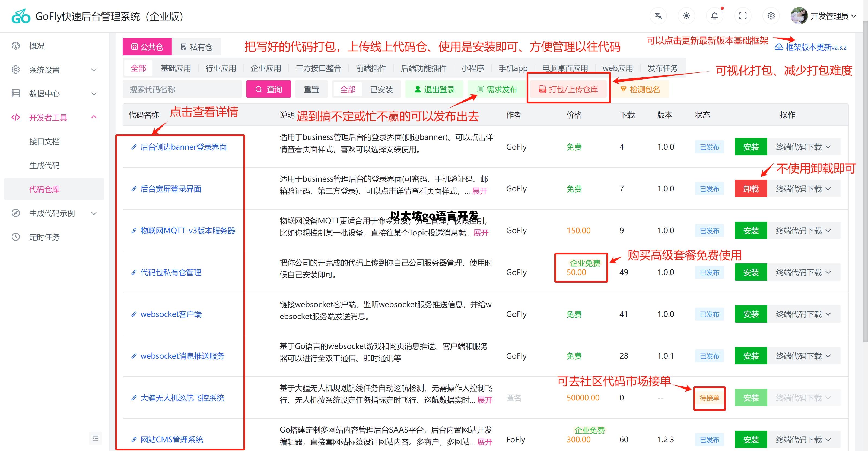The width and height of the screenshot is (868, 451).
Task: Collapse the 开发者工具 menu chevron
Action: (94, 117)
